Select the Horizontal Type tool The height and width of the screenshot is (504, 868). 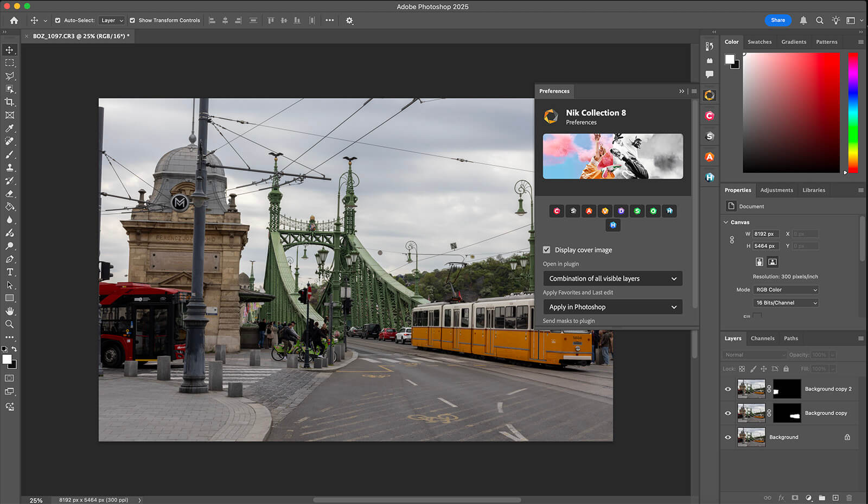click(10, 272)
